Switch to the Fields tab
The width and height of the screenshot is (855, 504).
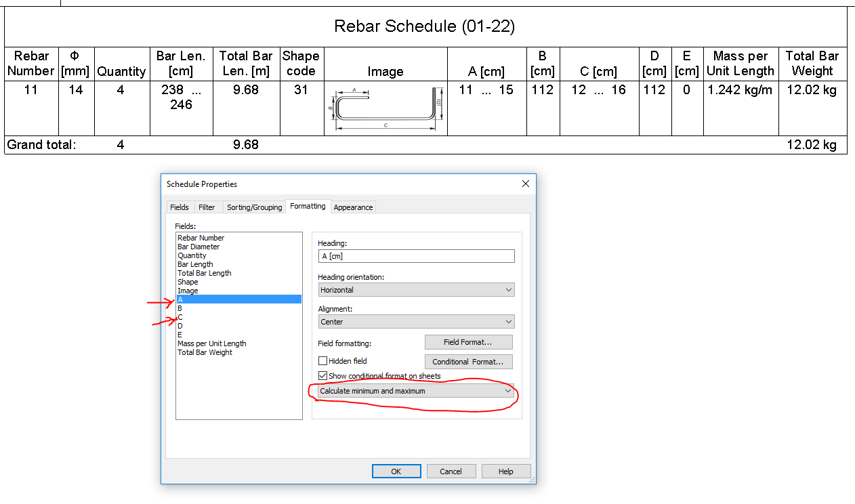pyautogui.click(x=180, y=207)
